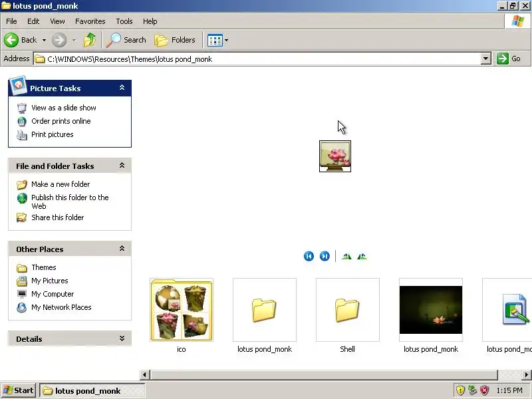The width and height of the screenshot is (532, 399).
Task: Click View as a slide show
Action: click(64, 108)
